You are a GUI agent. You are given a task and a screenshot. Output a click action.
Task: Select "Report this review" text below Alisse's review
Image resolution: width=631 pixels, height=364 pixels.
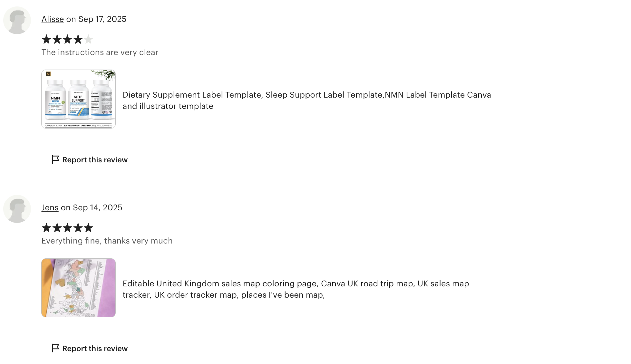pyautogui.click(x=95, y=160)
